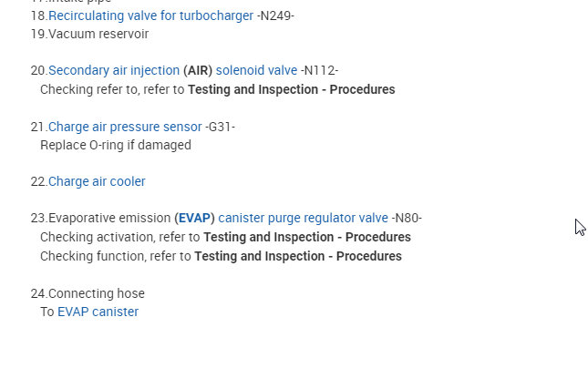
Task: Open the Recirculating valve for turbocharger link
Action: (152, 15)
